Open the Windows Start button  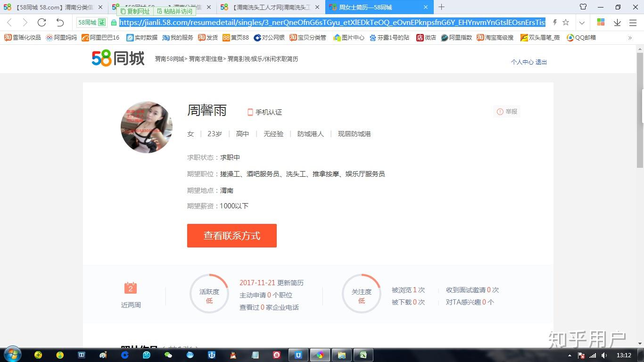[12, 355]
